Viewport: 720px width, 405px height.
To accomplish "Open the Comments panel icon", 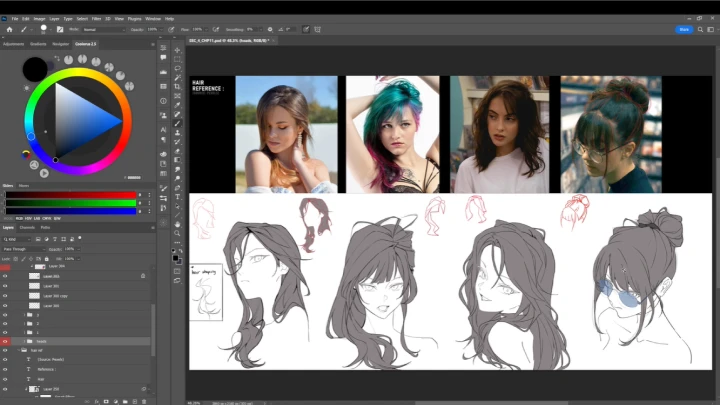I will 163,58.
